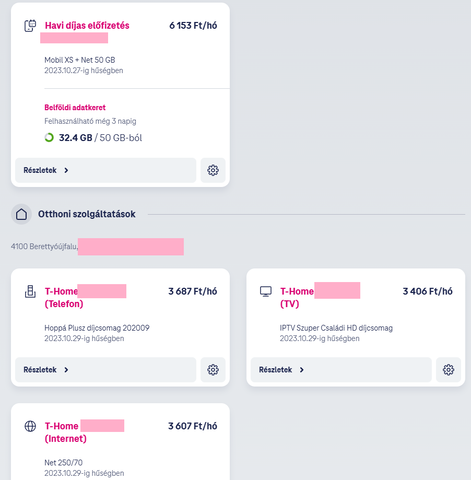Click the house icon beside Otthoni szolgáltatások
This screenshot has height=480, width=471.
pos(21,214)
